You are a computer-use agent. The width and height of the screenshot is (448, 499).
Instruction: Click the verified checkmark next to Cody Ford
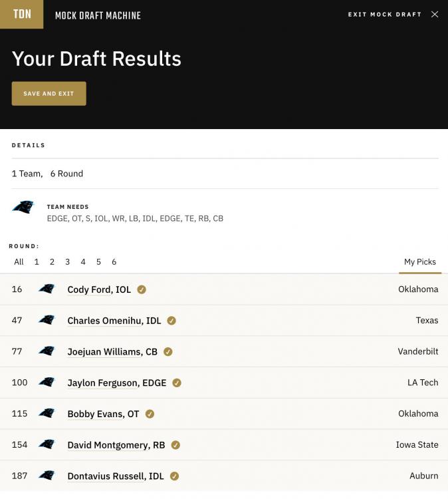tap(142, 289)
